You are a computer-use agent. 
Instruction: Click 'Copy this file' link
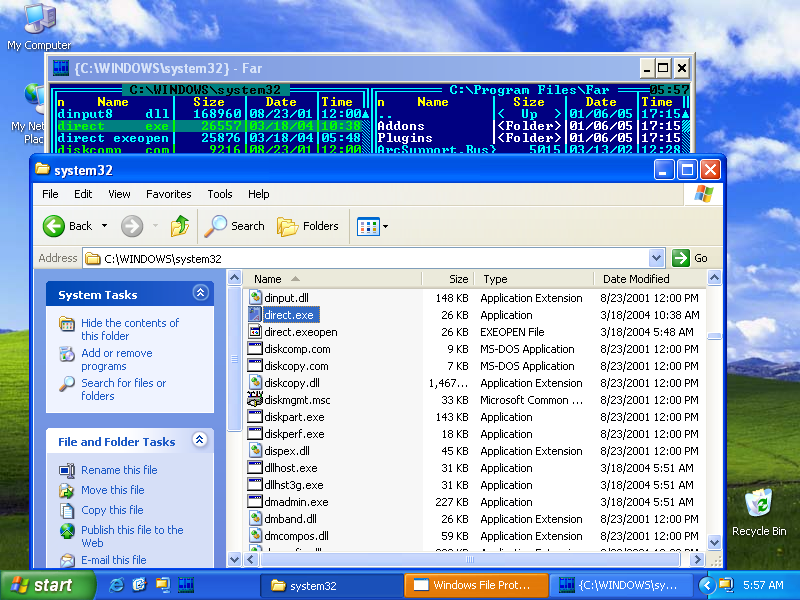coord(112,510)
